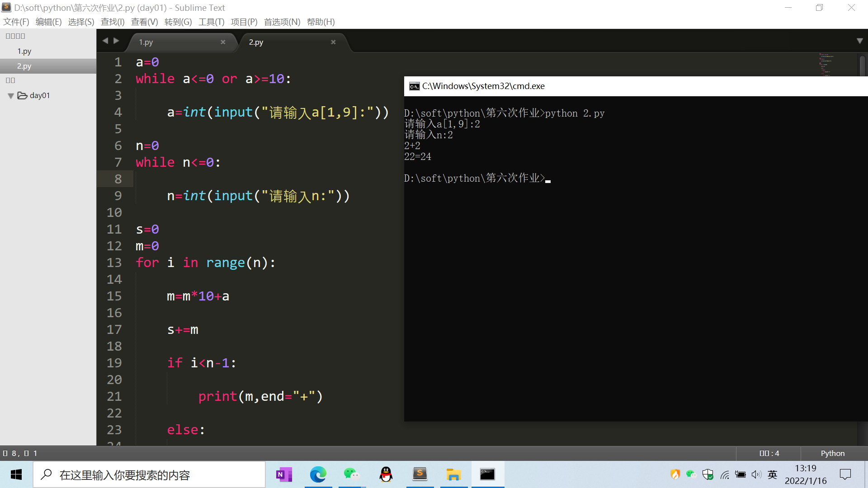868x488 pixels.
Task: Open WeChat from the taskbar
Action: [x=352, y=474]
